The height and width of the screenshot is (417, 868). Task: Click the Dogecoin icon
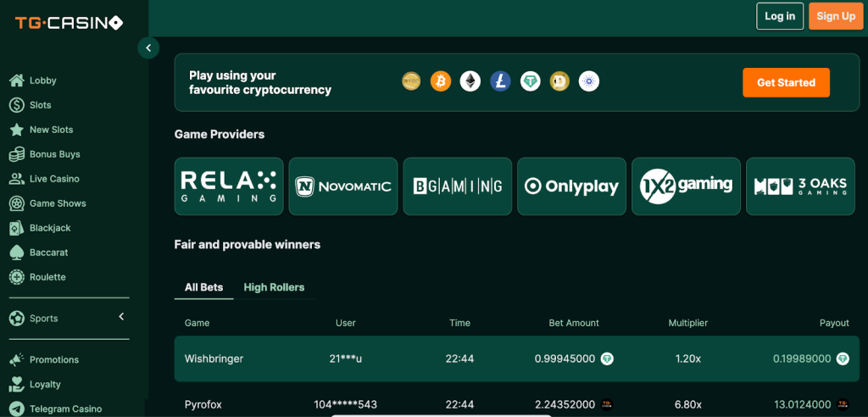[x=559, y=81]
